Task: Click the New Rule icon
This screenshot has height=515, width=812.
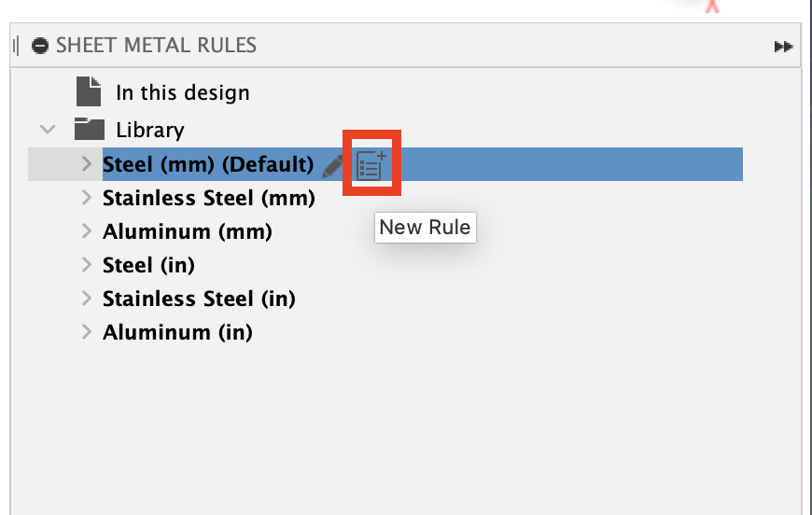Action: pos(371,164)
